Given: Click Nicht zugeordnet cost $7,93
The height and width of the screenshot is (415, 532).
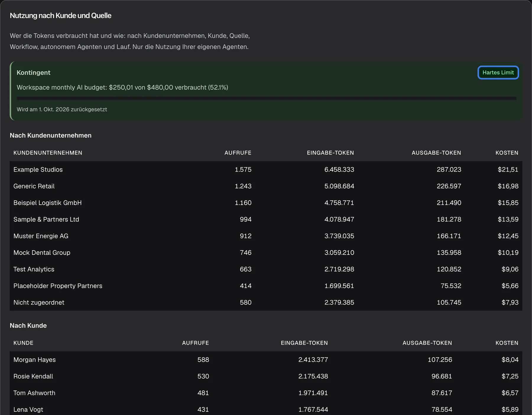Looking at the screenshot, I should pyautogui.click(x=510, y=302).
